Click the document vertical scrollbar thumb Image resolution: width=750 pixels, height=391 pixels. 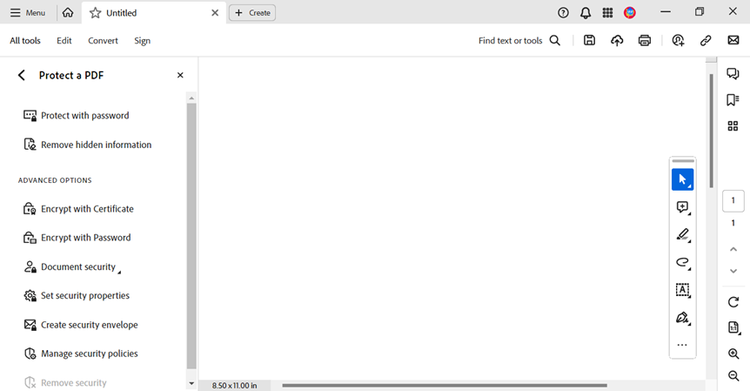tap(711, 131)
